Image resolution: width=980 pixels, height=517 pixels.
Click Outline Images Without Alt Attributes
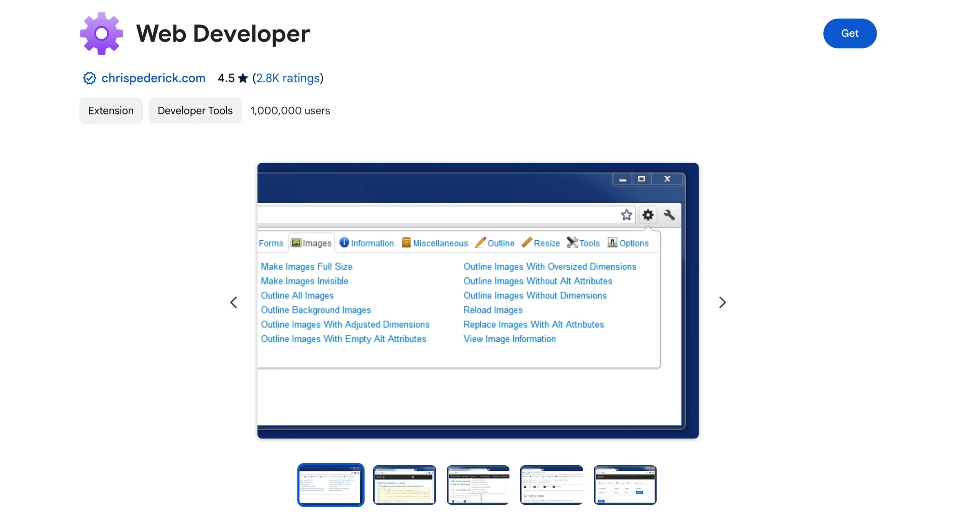click(x=538, y=281)
